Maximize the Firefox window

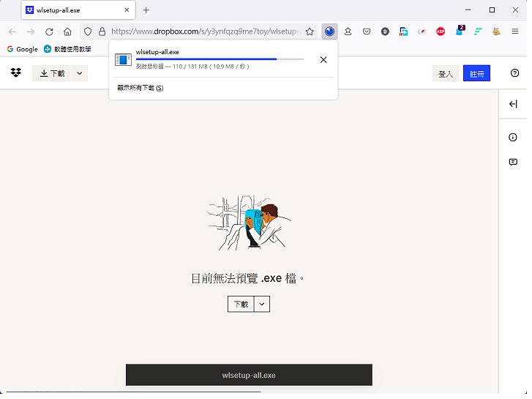tap(492, 10)
